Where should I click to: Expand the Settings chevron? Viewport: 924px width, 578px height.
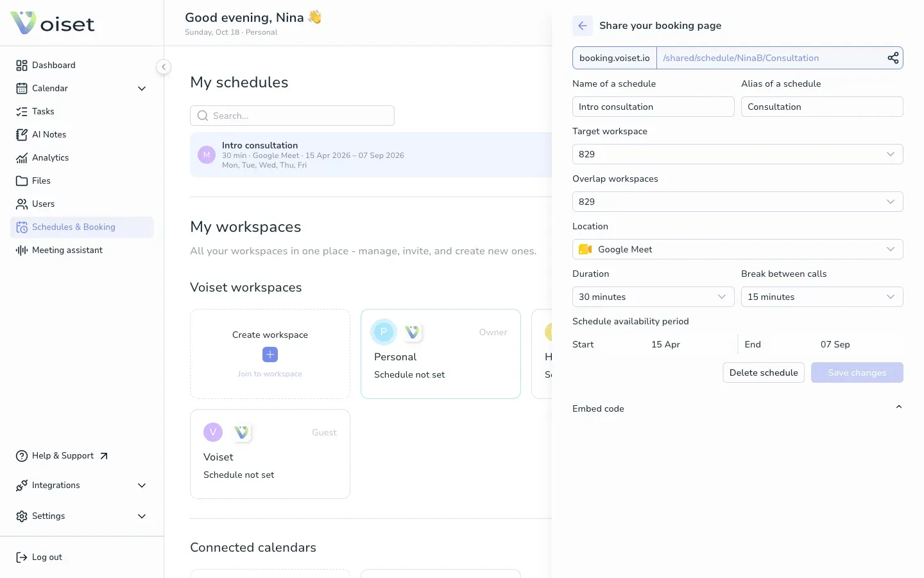[x=142, y=516]
